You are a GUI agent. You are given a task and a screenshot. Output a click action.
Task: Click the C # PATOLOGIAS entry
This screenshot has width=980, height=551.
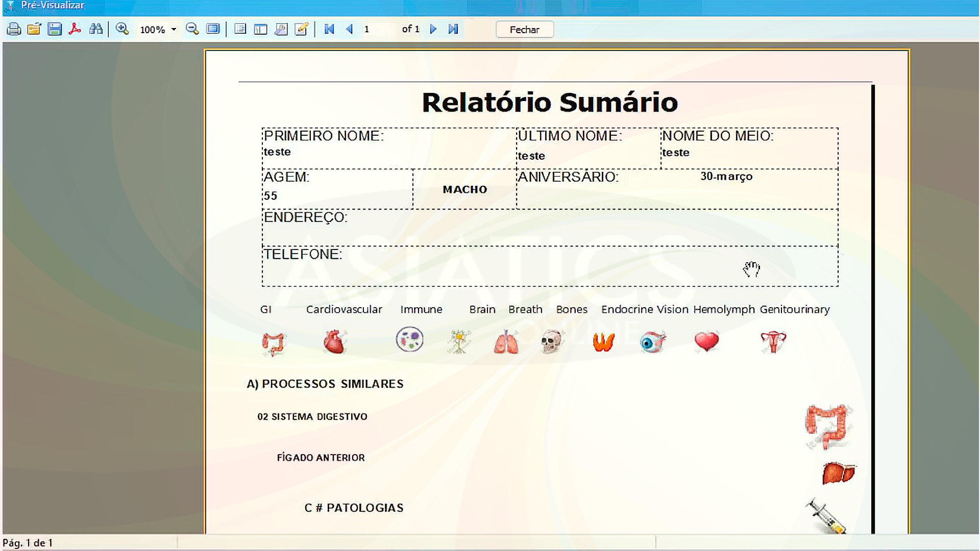(354, 508)
